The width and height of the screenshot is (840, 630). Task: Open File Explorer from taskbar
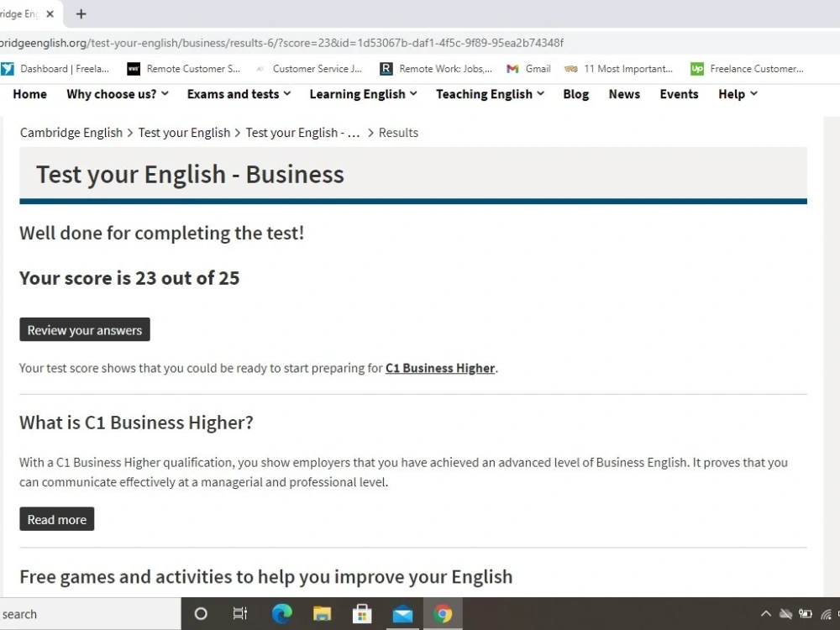coord(322,614)
